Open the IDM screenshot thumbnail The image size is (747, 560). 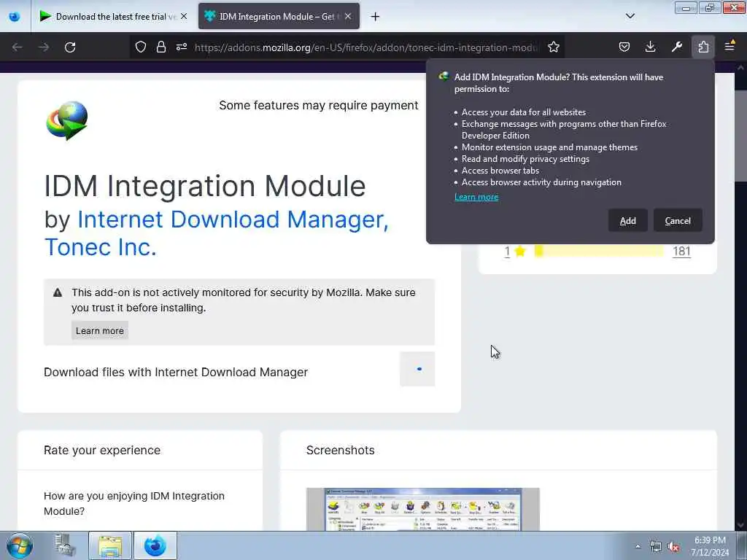point(422,509)
